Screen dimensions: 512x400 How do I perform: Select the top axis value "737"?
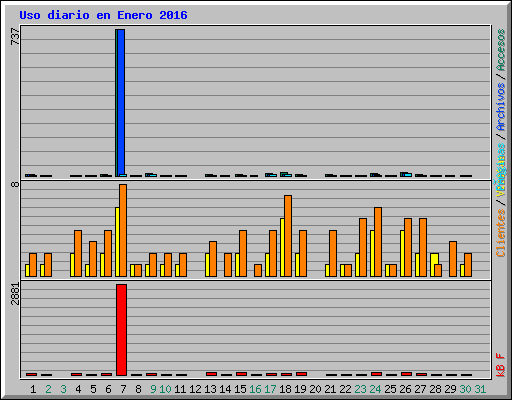15,37
